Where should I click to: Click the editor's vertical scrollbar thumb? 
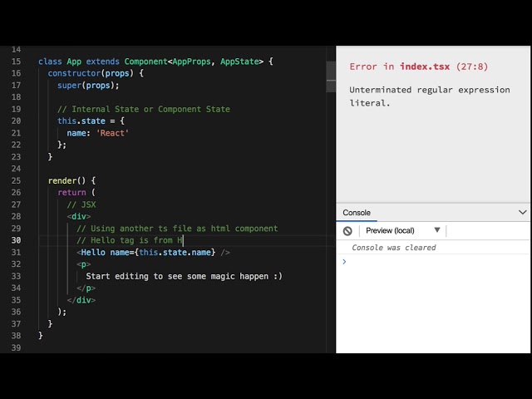coord(331,199)
